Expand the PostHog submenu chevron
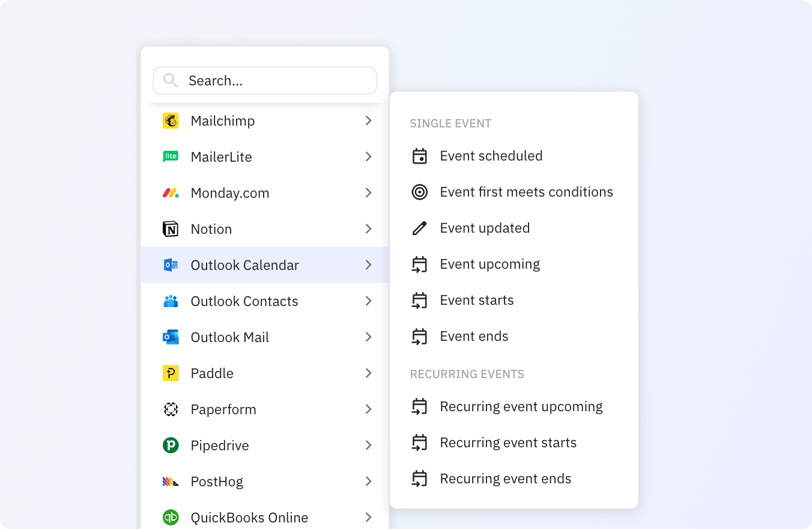 click(x=369, y=482)
